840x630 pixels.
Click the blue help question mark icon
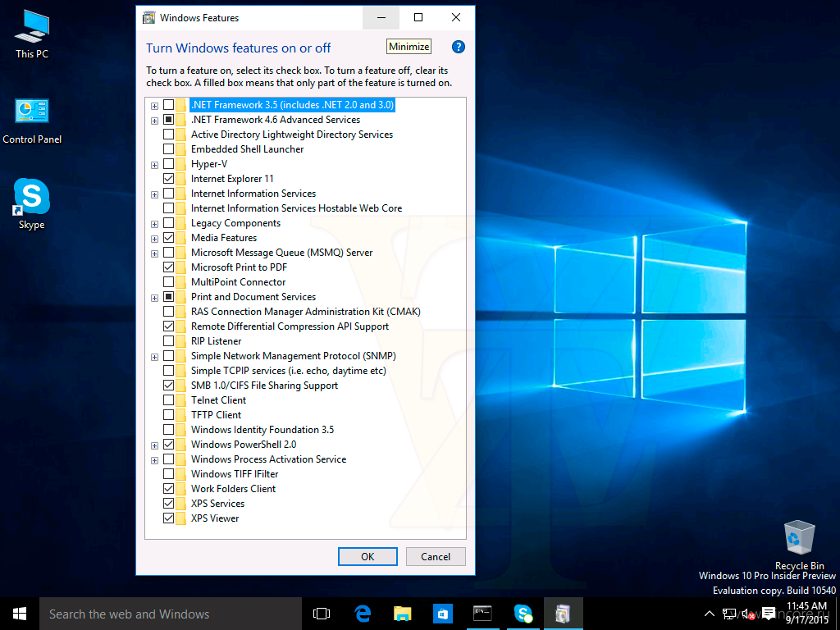[458, 47]
